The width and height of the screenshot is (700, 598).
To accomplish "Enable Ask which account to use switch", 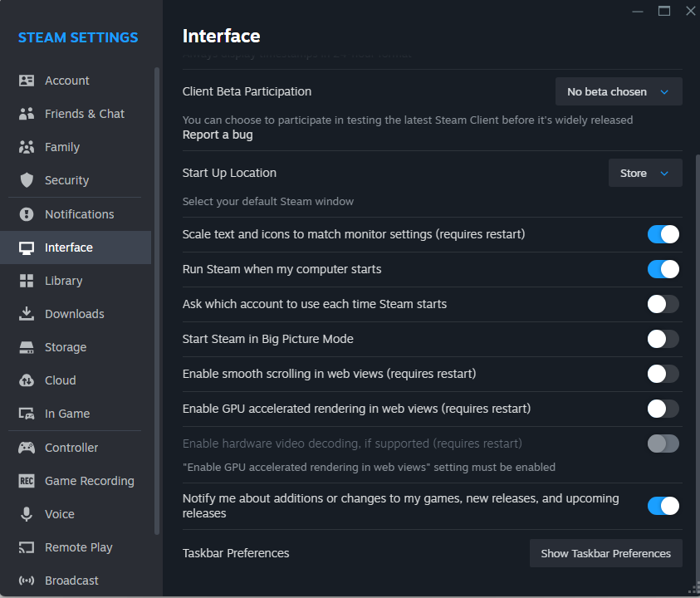I will point(663,304).
